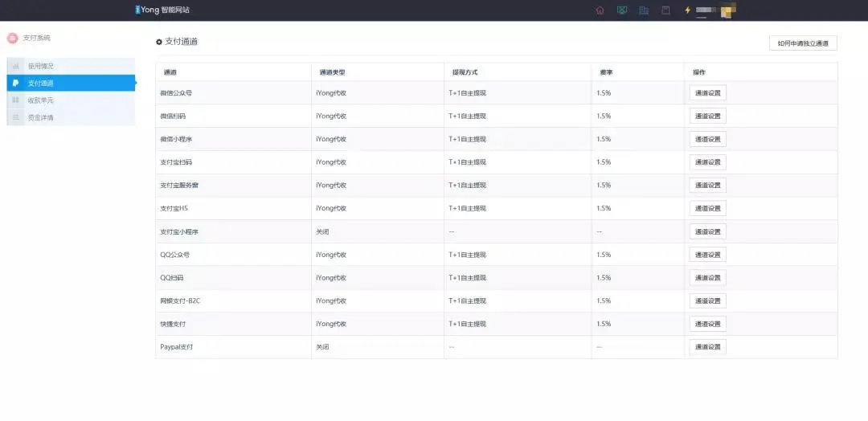Open 资金详情 in the sidebar
The image size is (868, 421).
tap(40, 117)
